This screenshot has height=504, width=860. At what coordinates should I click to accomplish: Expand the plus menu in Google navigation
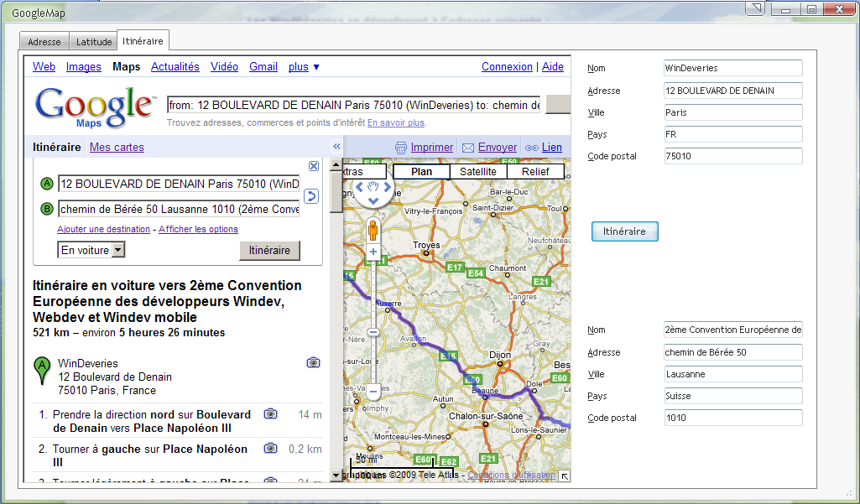click(304, 67)
